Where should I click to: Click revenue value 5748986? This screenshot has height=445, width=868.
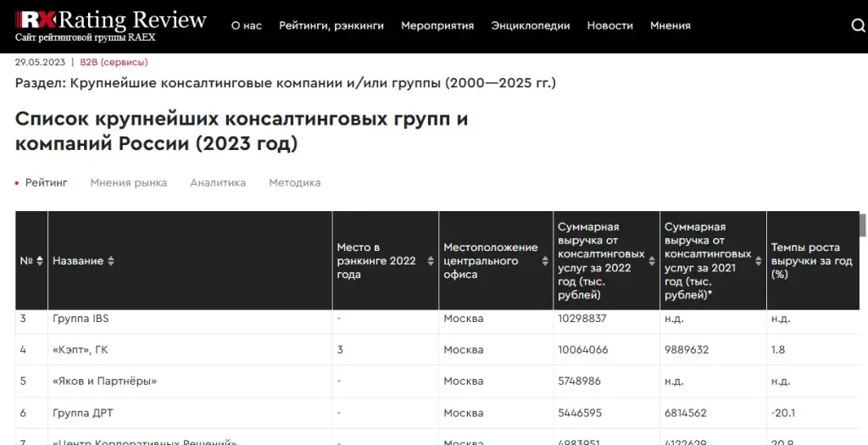tap(579, 381)
